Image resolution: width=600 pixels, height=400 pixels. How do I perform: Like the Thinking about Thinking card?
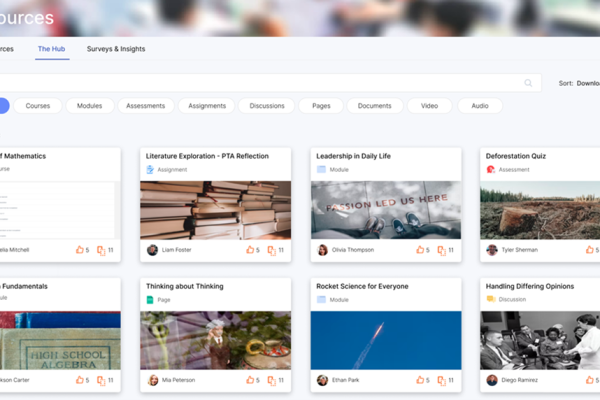point(250,380)
